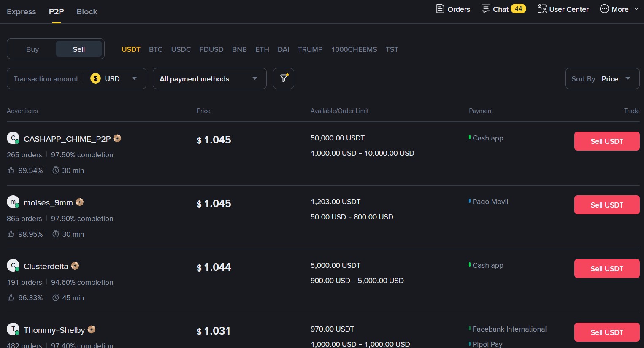Select TST coin tab
644x348 pixels.
click(x=392, y=49)
